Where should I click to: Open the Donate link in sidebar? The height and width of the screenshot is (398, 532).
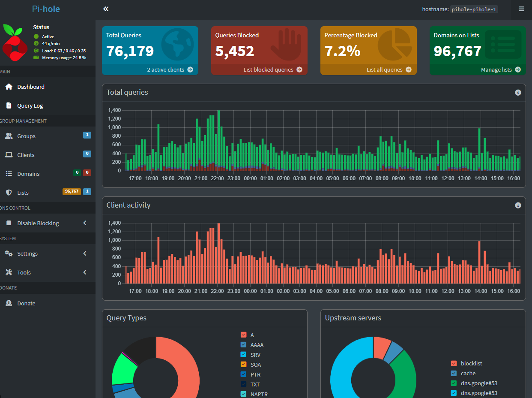48,303
